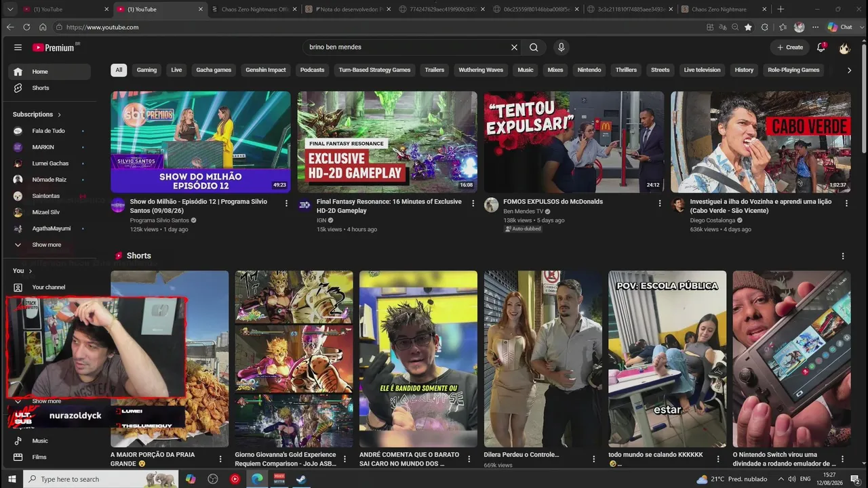Open the AgathaMayumi subscription

pos(50,228)
